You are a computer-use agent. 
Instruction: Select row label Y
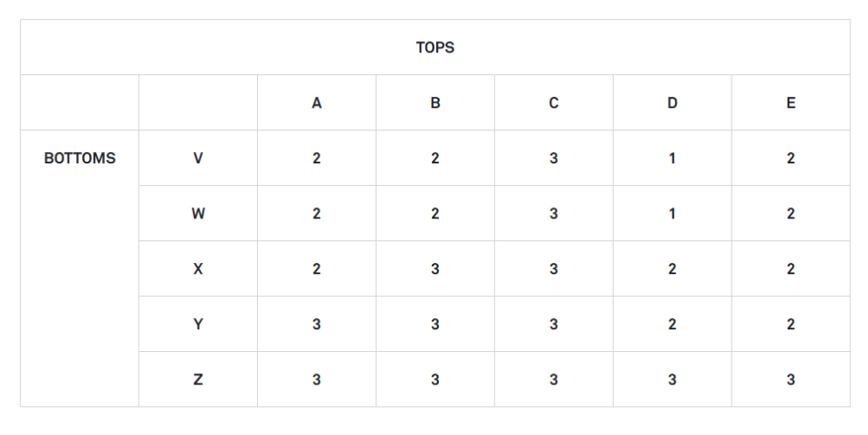point(198,324)
